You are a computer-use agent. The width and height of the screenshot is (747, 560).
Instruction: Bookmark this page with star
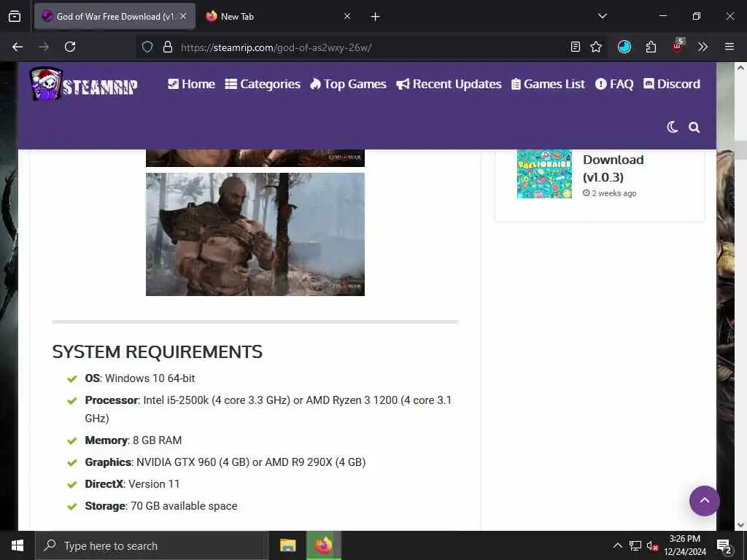tap(596, 47)
